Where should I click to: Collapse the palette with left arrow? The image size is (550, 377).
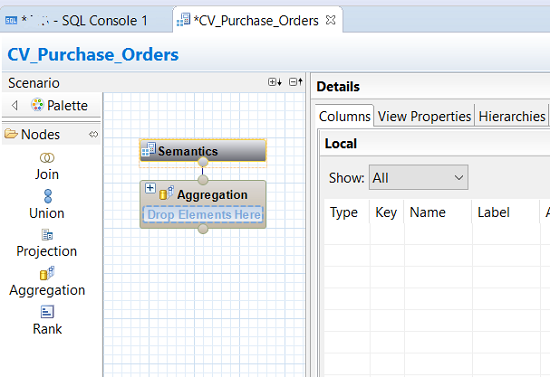click(x=15, y=105)
